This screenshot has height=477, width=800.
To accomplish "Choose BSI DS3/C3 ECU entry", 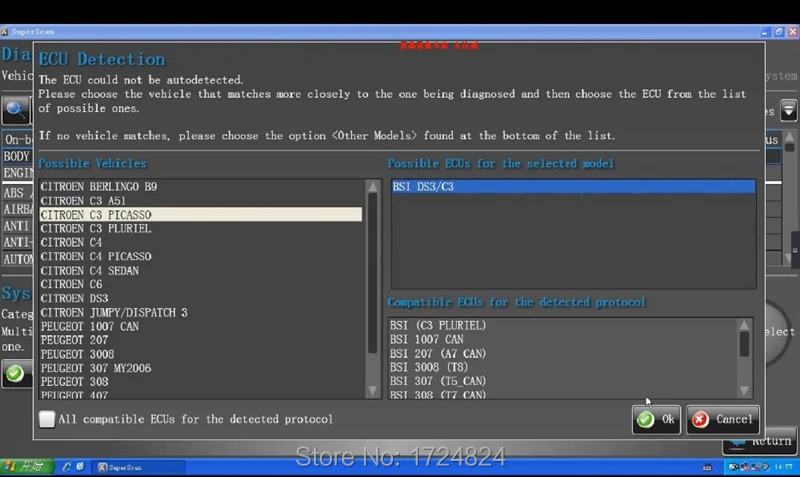I will (573, 187).
